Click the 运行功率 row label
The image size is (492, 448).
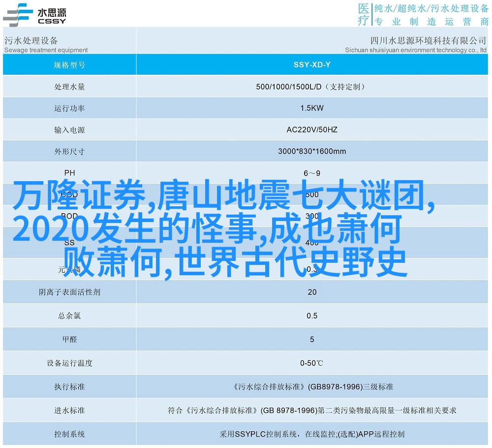[69, 108]
